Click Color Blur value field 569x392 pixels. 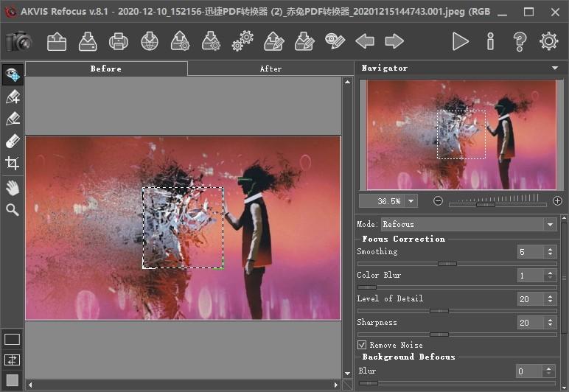[530, 276]
